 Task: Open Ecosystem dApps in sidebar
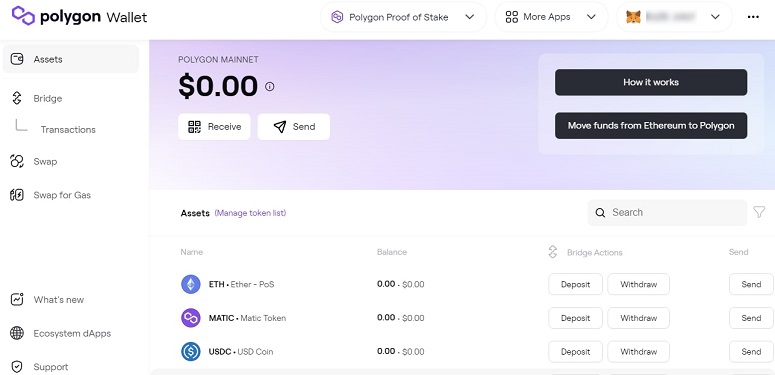pyautogui.click(x=72, y=333)
